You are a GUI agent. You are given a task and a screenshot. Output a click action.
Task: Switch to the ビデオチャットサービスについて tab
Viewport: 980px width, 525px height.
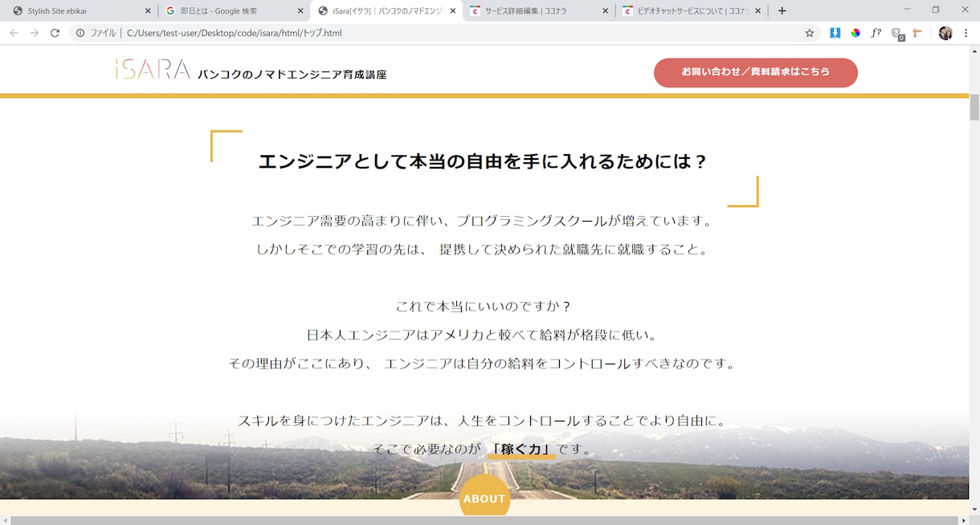(x=691, y=11)
